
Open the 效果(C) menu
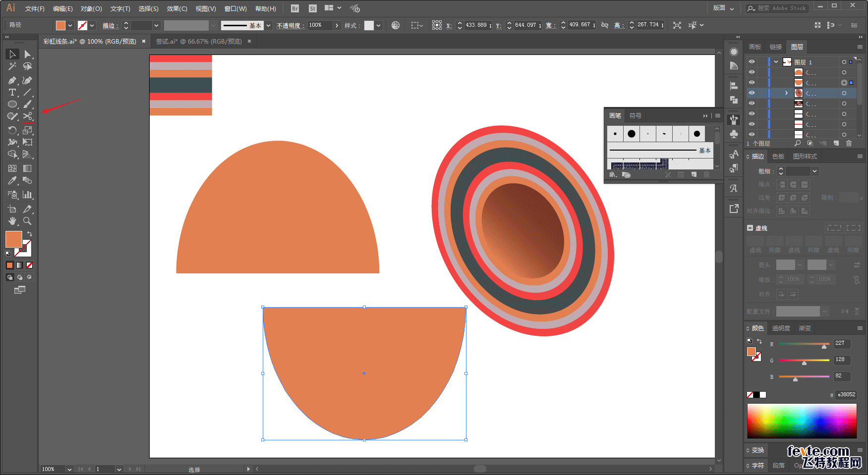click(176, 9)
